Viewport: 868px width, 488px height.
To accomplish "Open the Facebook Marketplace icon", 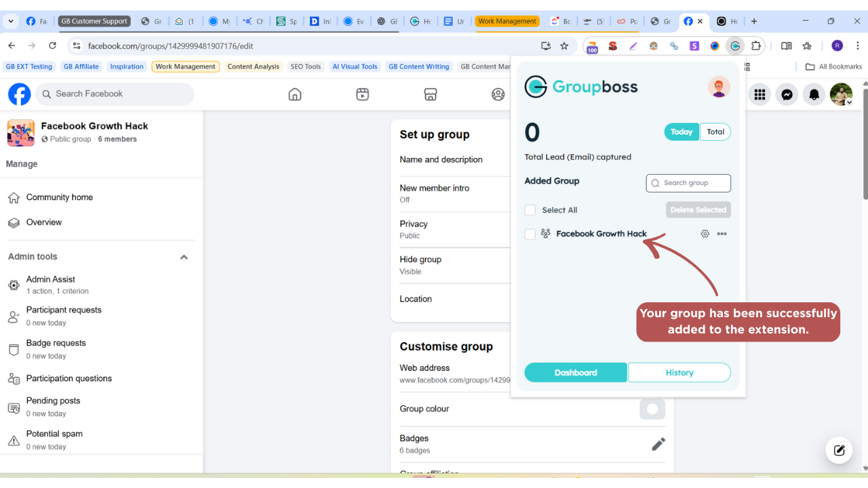I will point(431,94).
